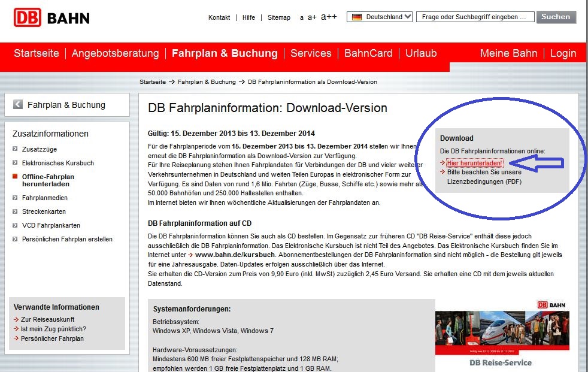Image resolution: width=588 pixels, height=372 pixels.
Task: Click the 'Systemanforderungen:' heading
Action: tap(192, 309)
